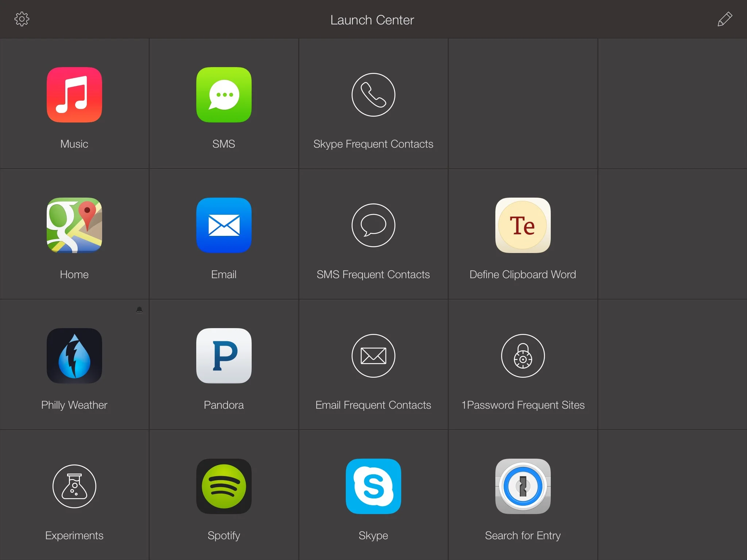The image size is (747, 560).
Task: Open Email Frequent Contacts envelope icon
Action: pos(373,356)
